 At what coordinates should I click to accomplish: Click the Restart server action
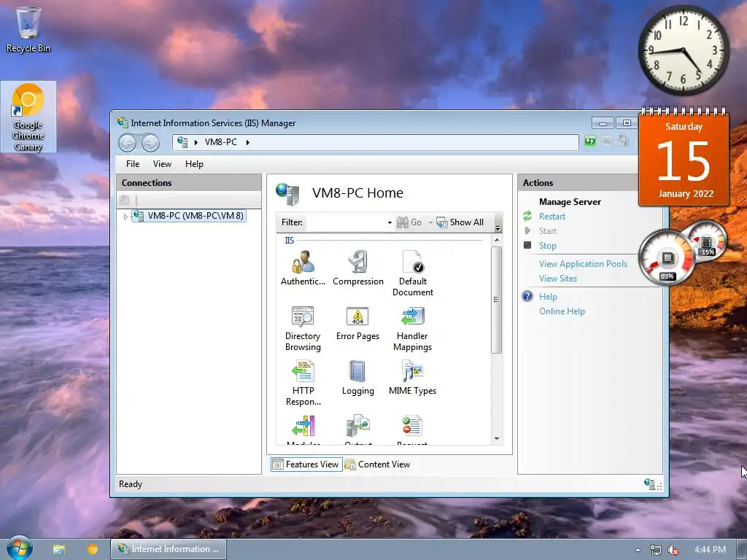(x=552, y=216)
